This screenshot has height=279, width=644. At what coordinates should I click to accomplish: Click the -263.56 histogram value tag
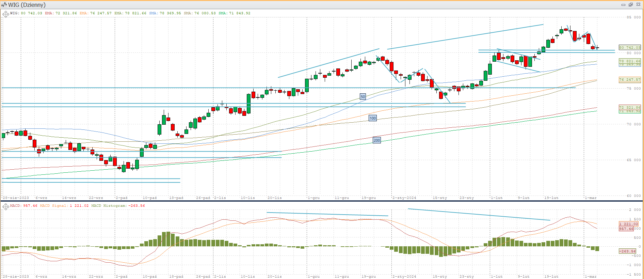[x=627, y=251]
